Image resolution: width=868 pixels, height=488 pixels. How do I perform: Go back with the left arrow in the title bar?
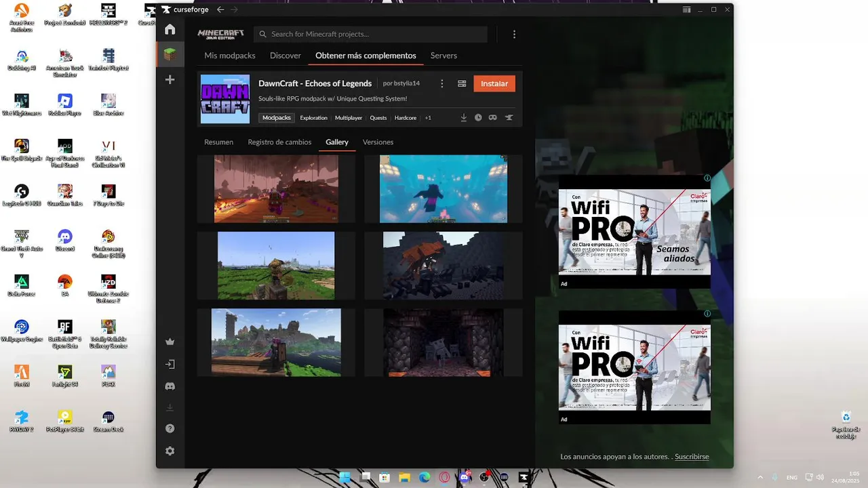pyautogui.click(x=220, y=9)
